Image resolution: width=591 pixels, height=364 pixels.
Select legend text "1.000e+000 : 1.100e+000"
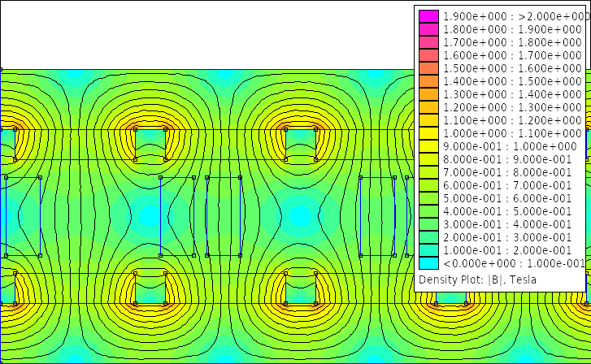click(x=512, y=133)
